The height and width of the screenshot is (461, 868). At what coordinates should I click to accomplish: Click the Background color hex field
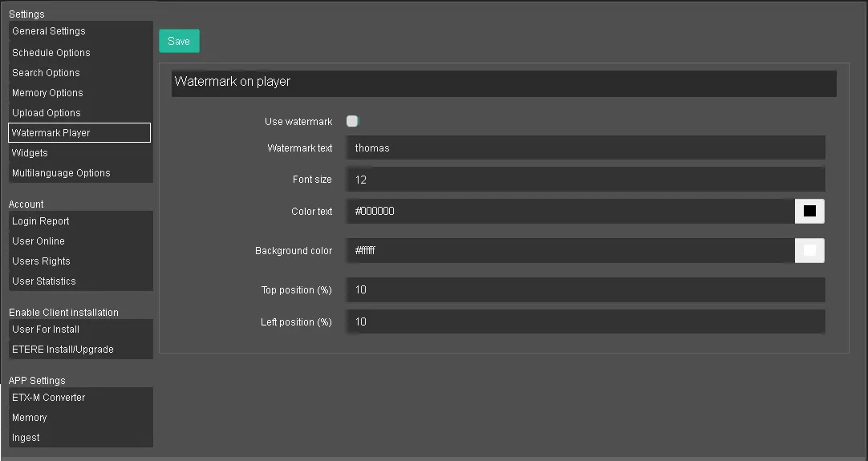click(570, 251)
